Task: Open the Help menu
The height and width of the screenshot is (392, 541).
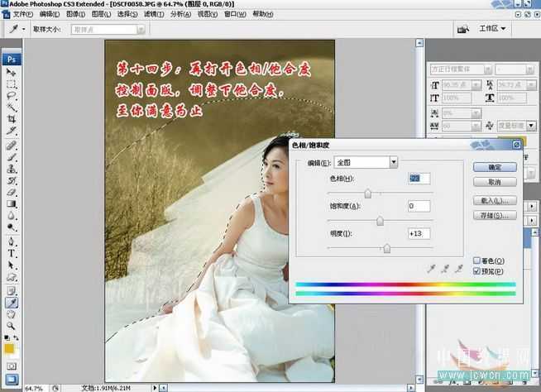Action: 263,15
